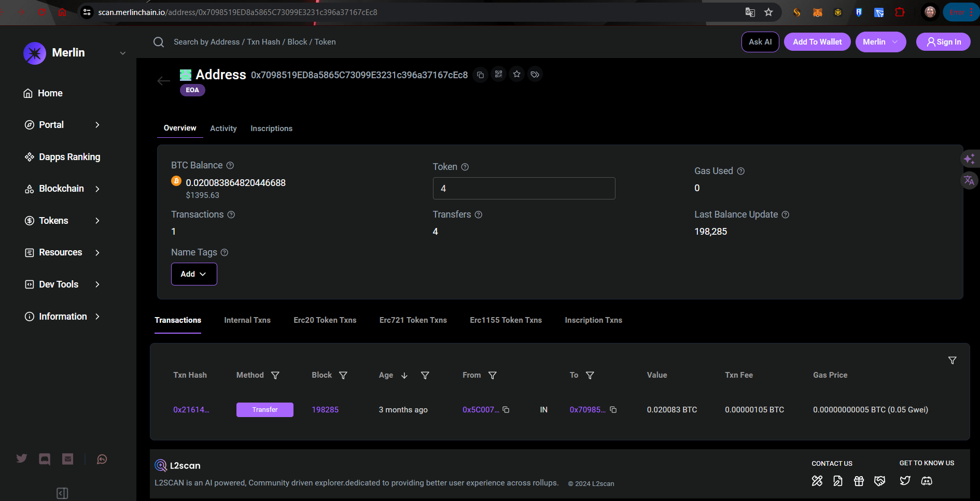Open Transactions help question icon
The image size is (980, 501).
click(x=231, y=214)
